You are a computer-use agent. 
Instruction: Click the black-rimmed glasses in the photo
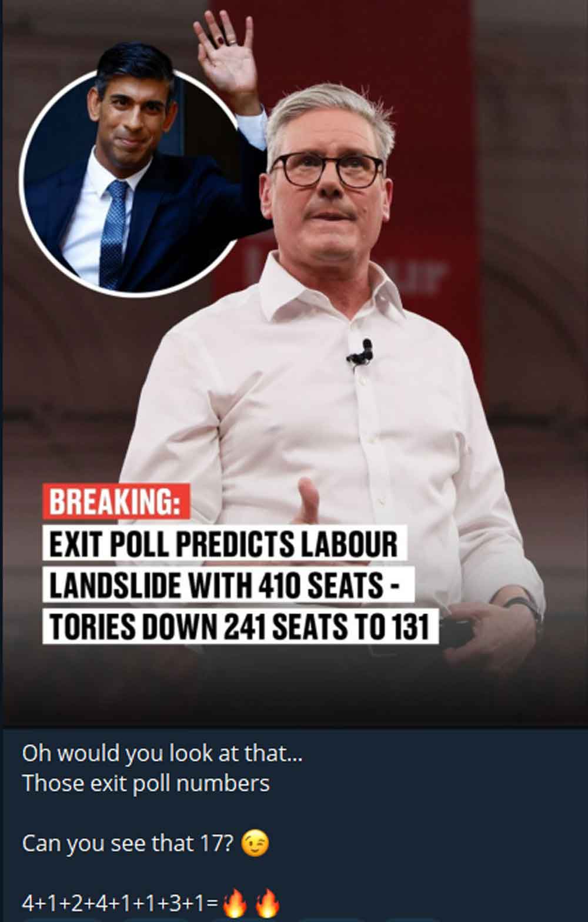328,169
